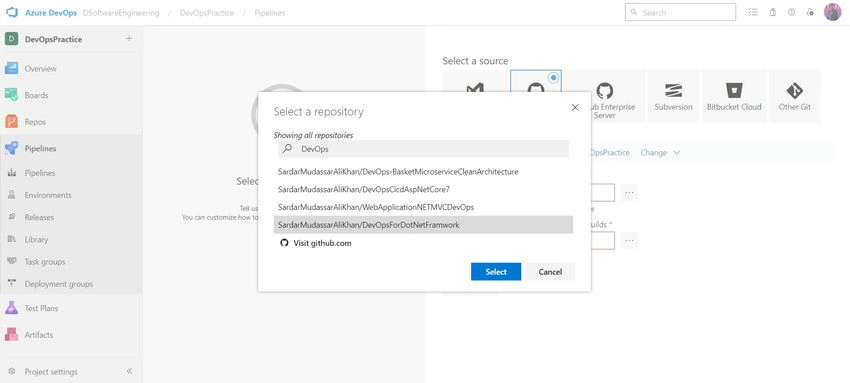
Task: Choose Other Git as source
Action: [x=795, y=96]
